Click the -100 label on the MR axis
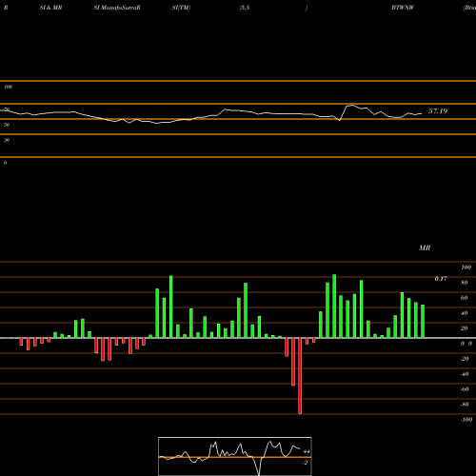 click(466, 420)
